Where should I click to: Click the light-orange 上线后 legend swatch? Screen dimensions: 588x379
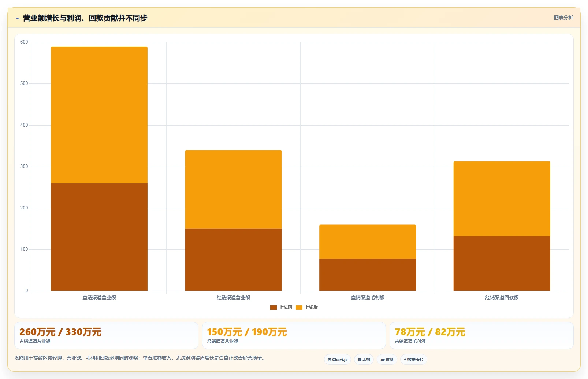299,308
